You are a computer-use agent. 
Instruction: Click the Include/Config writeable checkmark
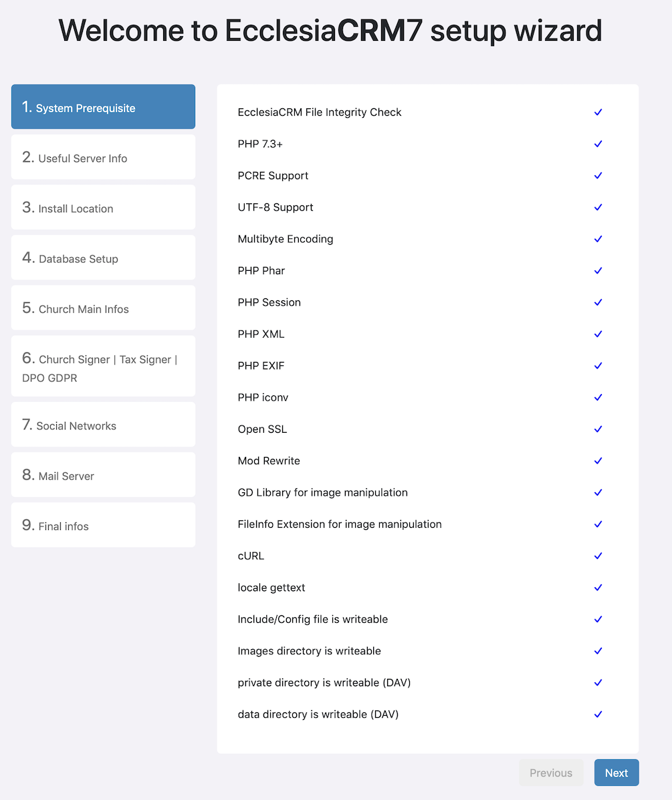[x=598, y=619]
